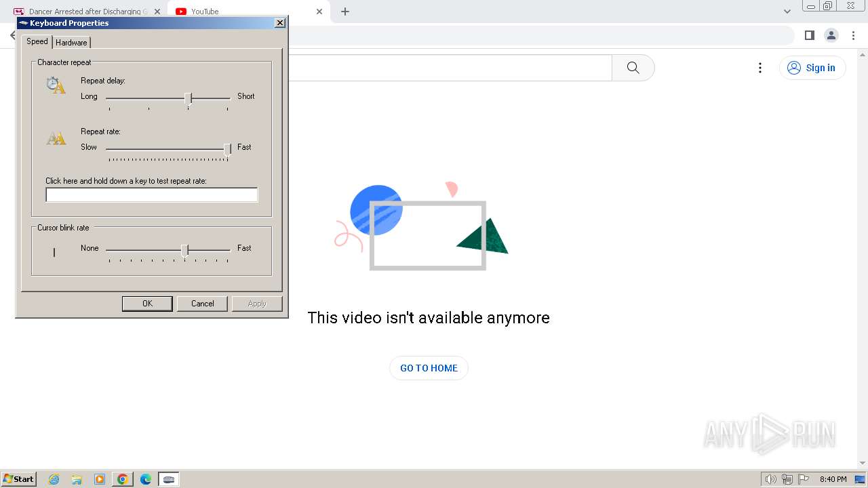Open the volume tray icon

click(x=770, y=479)
